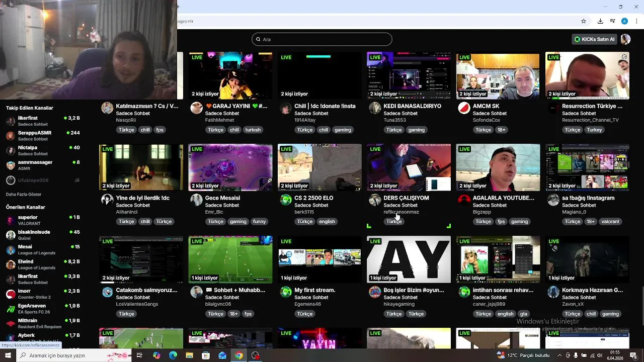The image size is (644, 362).
Task: Click the magnifier icon in search bar
Action: pos(258,39)
